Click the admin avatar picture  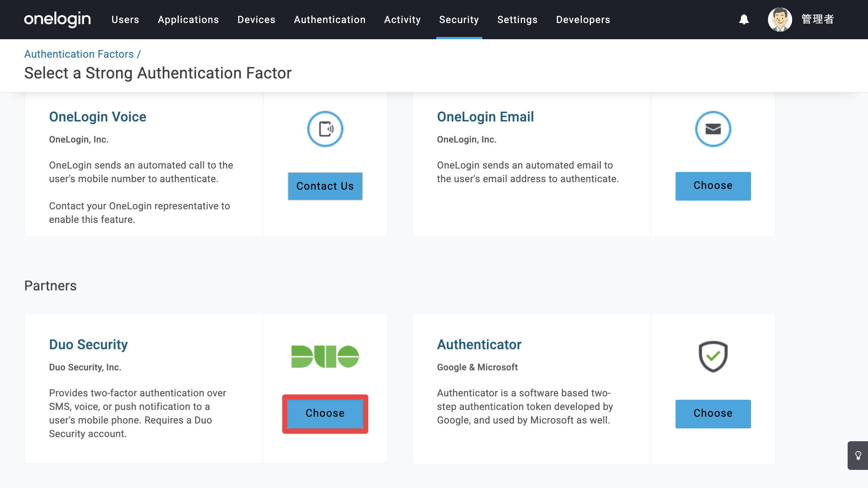pyautogui.click(x=780, y=19)
